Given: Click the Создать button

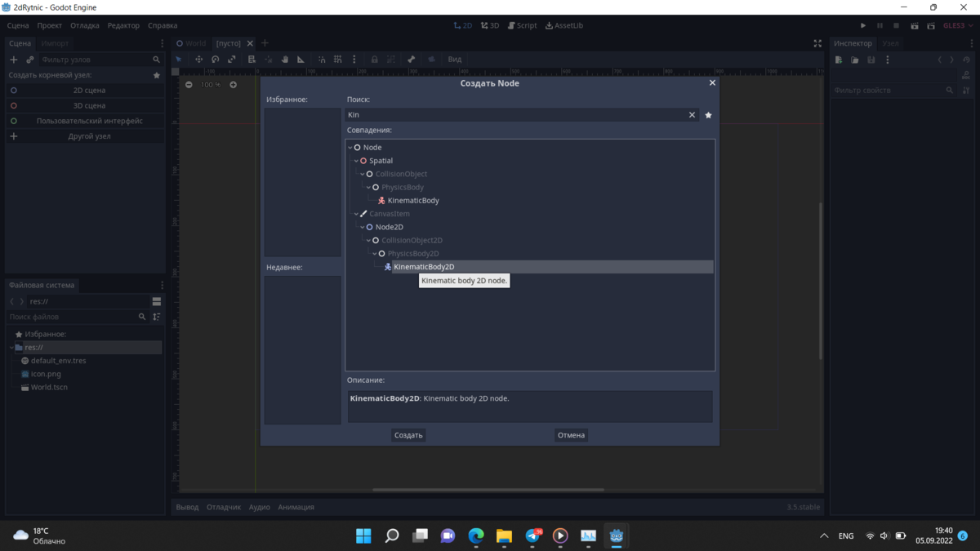Looking at the screenshot, I should coord(408,435).
